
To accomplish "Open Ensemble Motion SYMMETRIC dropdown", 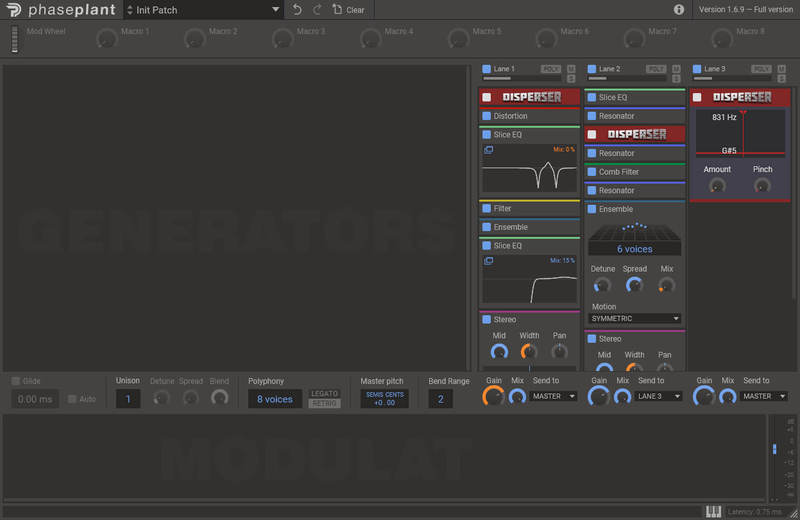I will [635, 318].
